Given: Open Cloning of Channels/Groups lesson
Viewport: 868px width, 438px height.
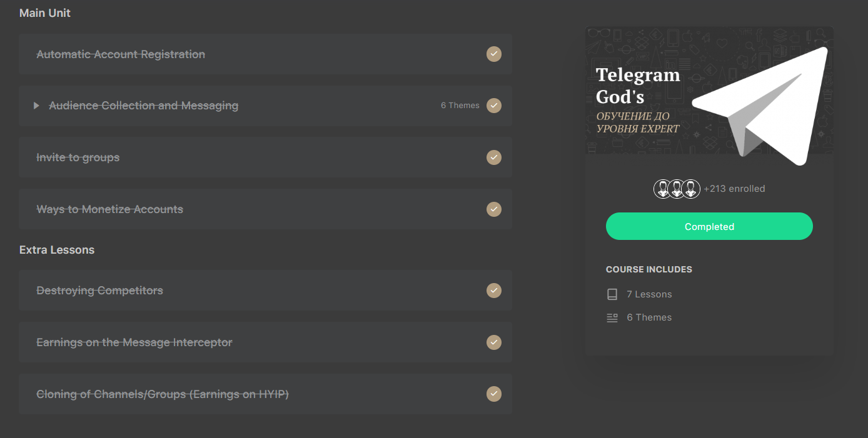Looking at the screenshot, I should [265, 394].
